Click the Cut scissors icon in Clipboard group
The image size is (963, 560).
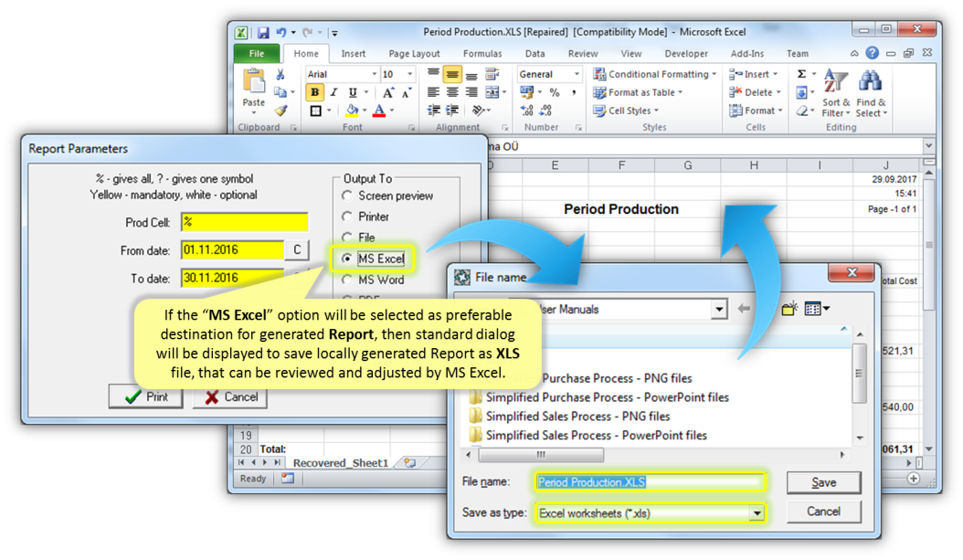click(x=280, y=75)
